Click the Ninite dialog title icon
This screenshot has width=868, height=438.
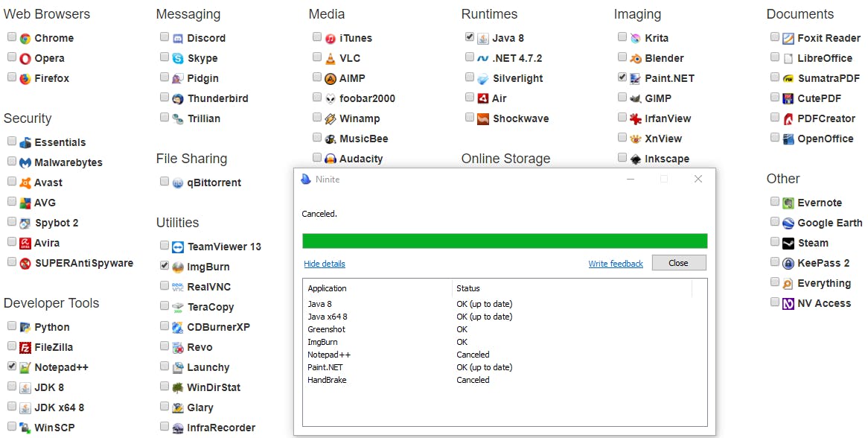(305, 179)
